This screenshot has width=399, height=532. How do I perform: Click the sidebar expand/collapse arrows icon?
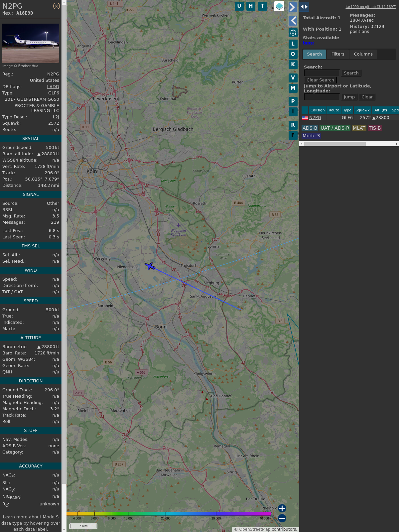[x=304, y=6]
